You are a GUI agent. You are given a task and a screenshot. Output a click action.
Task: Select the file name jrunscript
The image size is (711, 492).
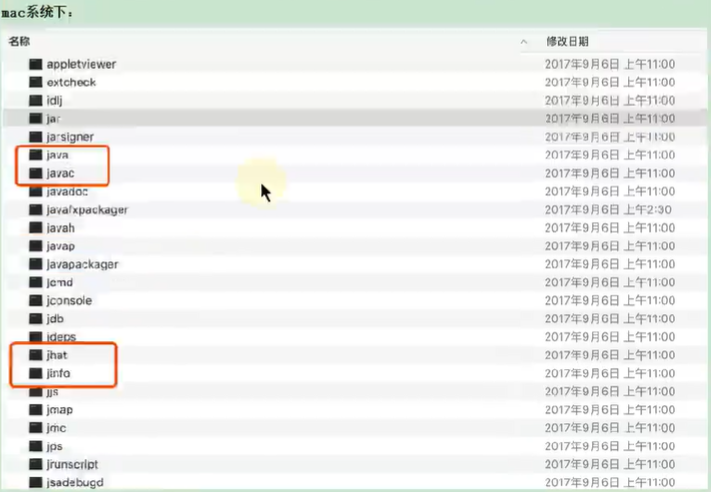72,464
